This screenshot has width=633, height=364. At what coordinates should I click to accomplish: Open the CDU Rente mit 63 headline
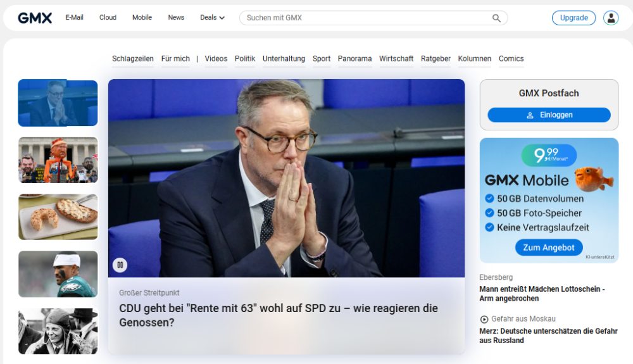(x=279, y=315)
